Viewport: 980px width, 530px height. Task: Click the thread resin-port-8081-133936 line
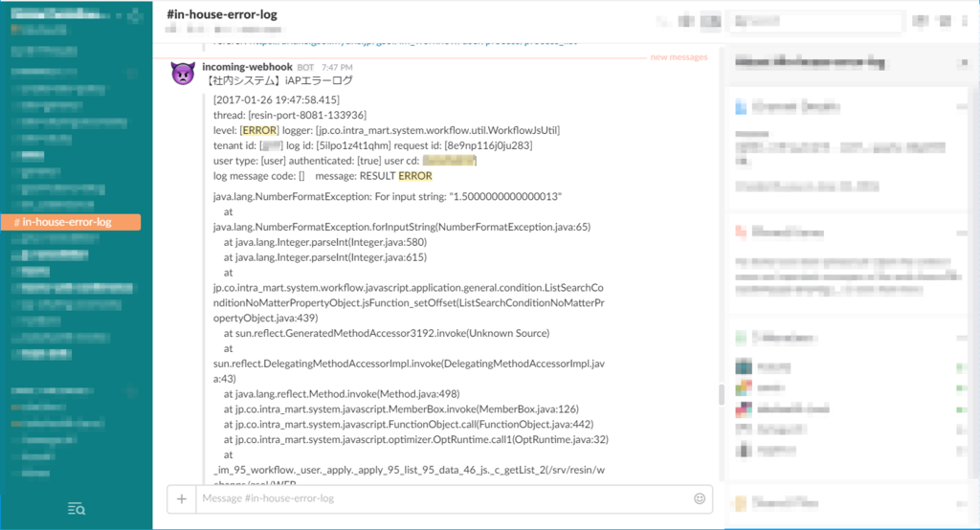coord(290,115)
